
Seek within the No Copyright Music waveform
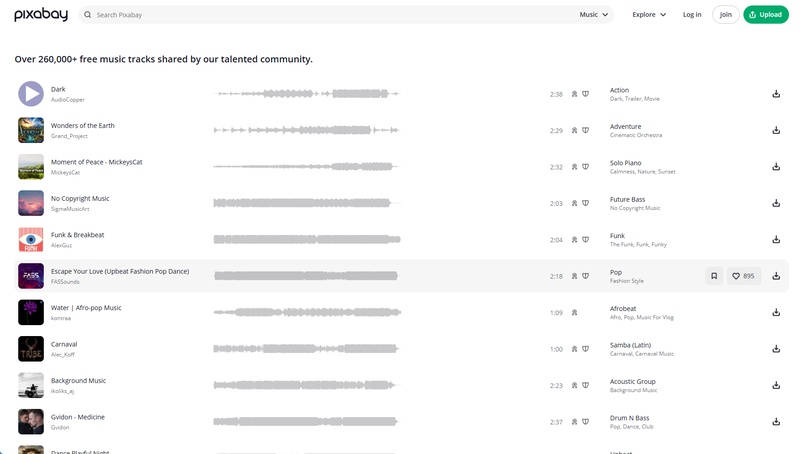[306, 203]
